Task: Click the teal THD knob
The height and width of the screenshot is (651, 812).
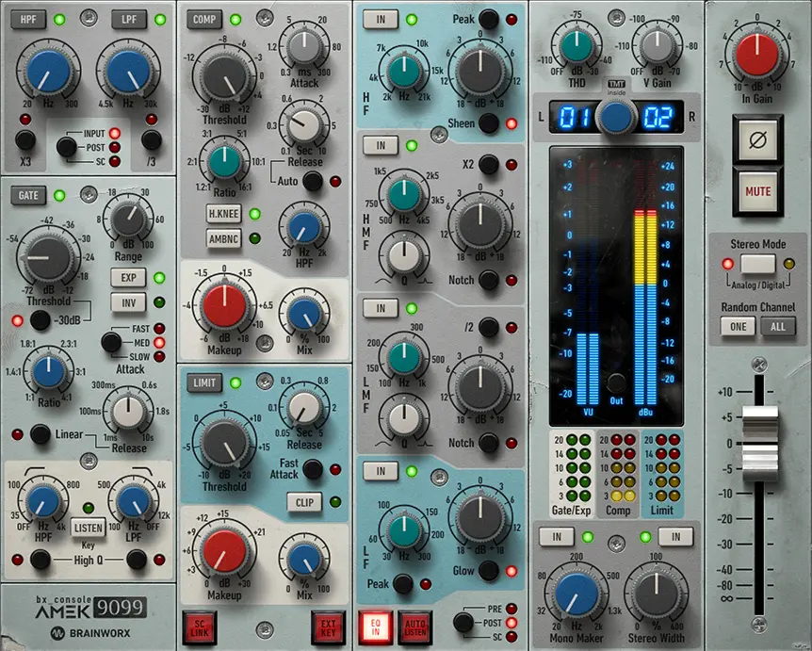Action: (x=577, y=45)
